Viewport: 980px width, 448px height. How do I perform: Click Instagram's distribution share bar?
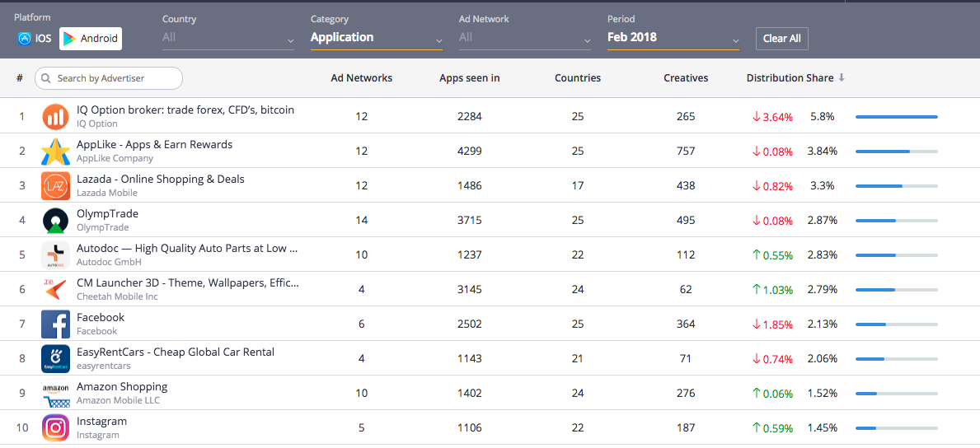(896, 428)
